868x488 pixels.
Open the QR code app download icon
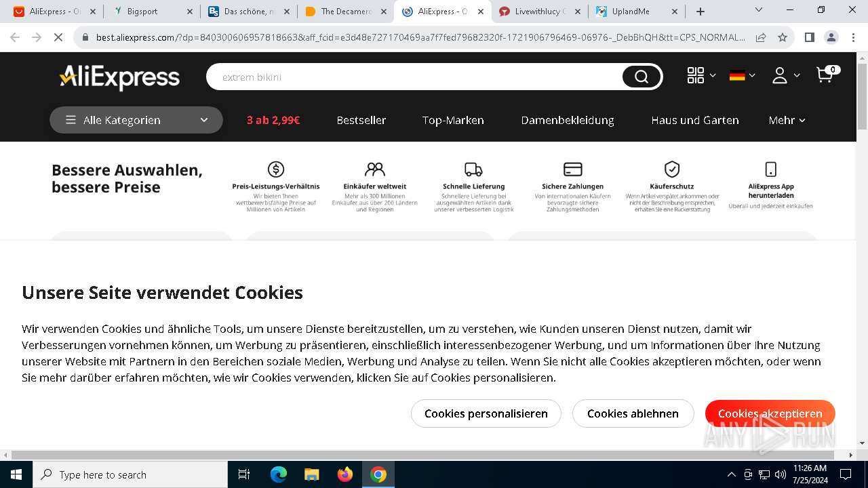click(x=696, y=75)
